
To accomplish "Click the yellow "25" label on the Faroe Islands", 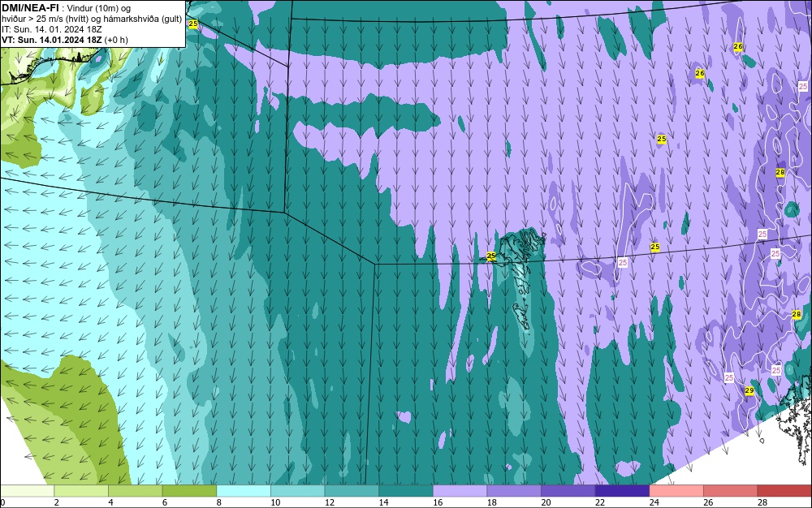I will (491, 256).
